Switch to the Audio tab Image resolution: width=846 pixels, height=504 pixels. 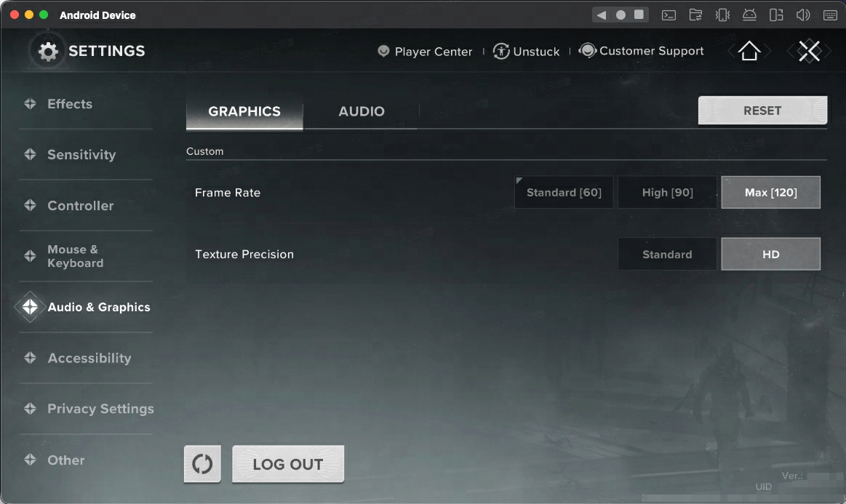tap(361, 111)
